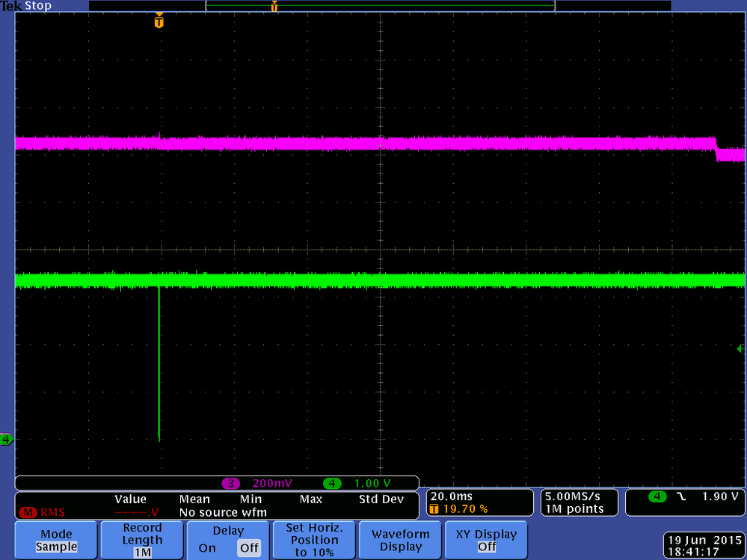
Task: Click the Value column header
Action: [130, 499]
